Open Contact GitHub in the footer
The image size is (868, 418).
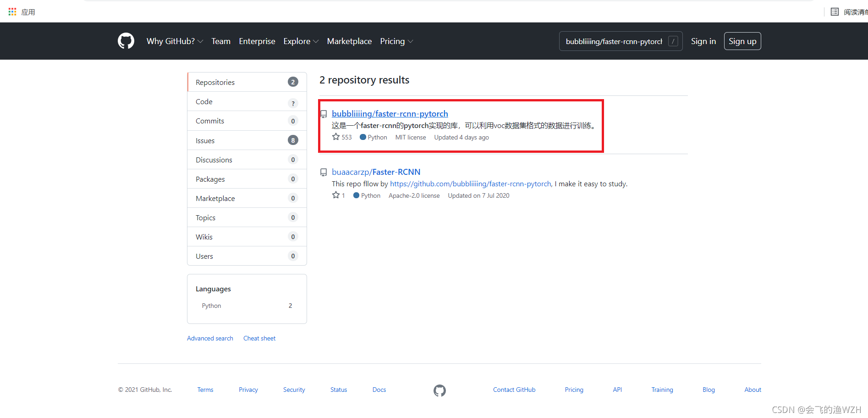pyautogui.click(x=514, y=390)
